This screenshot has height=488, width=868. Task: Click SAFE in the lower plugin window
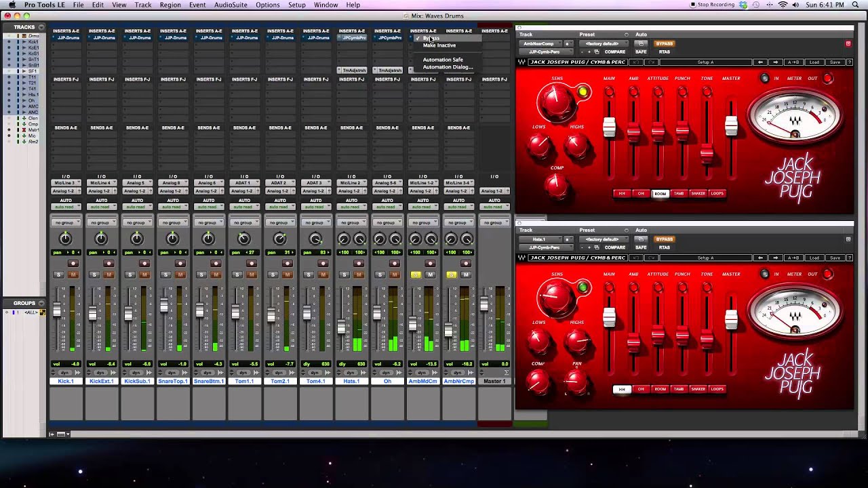tap(641, 247)
